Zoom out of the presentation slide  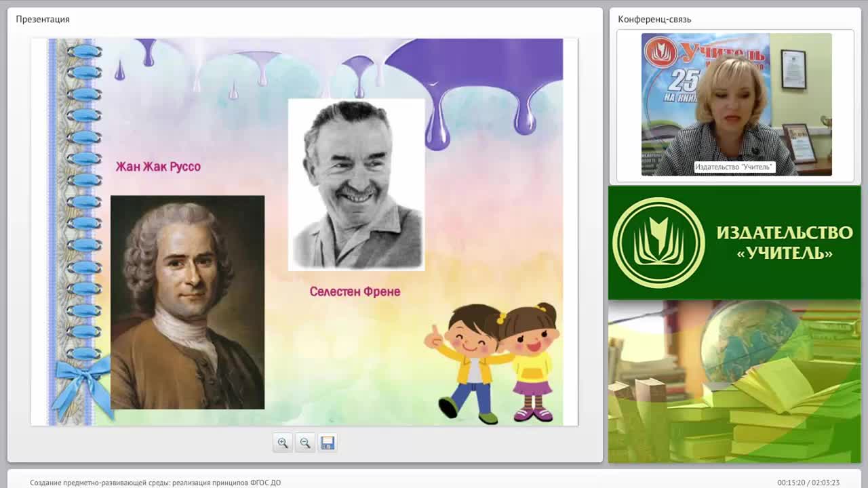tap(305, 443)
